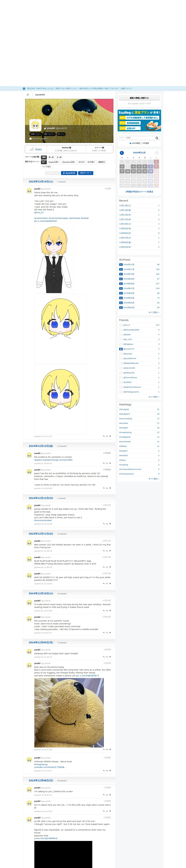
Task: Expand Friends すべて表示 link
Action: [x=154, y=397]
